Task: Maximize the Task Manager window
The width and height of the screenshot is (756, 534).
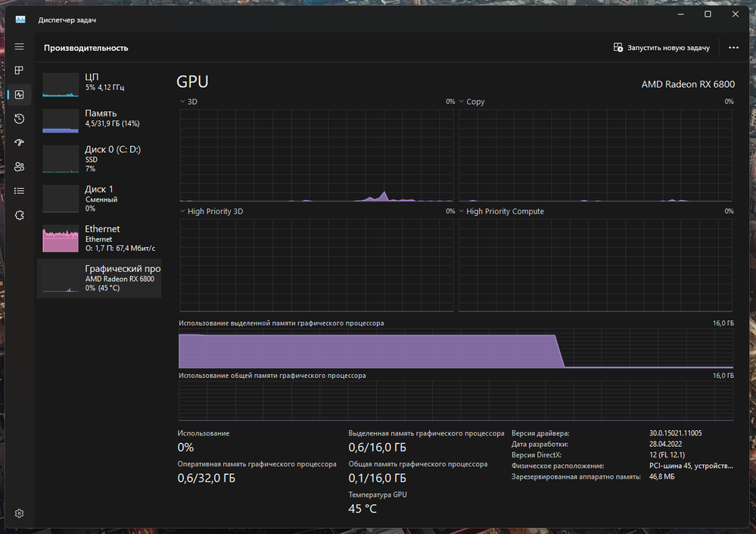Action: (708, 14)
